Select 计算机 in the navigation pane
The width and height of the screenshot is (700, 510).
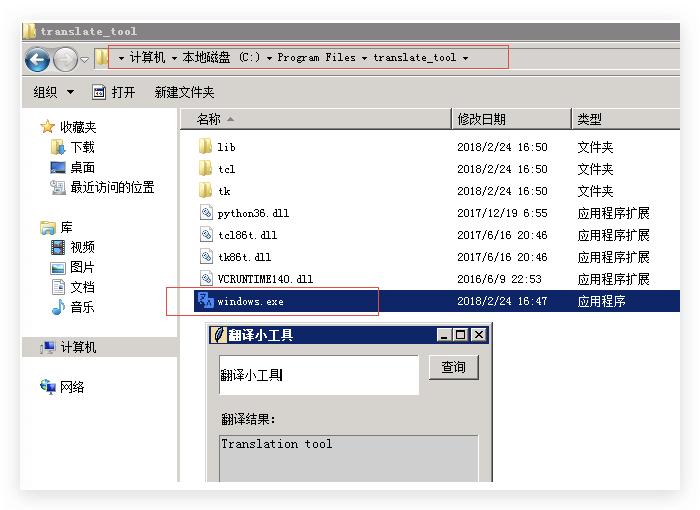pyautogui.click(x=78, y=347)
